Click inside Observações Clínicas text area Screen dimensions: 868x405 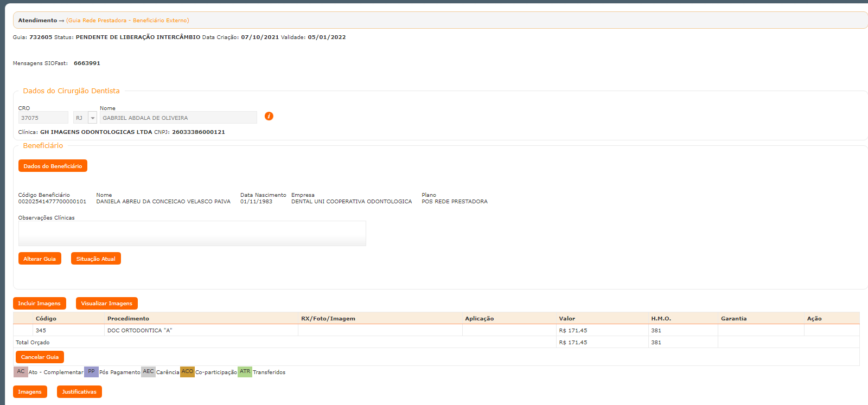pyautogui.click(x=192, y=233)
